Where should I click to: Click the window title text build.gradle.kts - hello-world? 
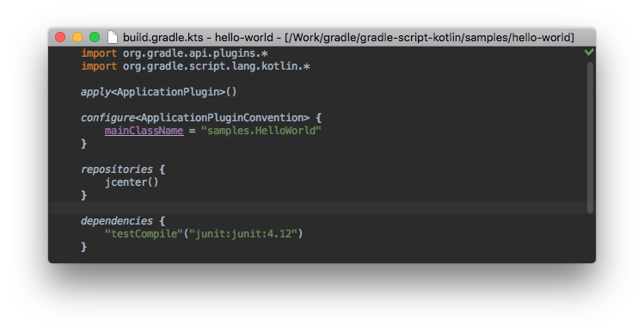[x=198, y=37]
